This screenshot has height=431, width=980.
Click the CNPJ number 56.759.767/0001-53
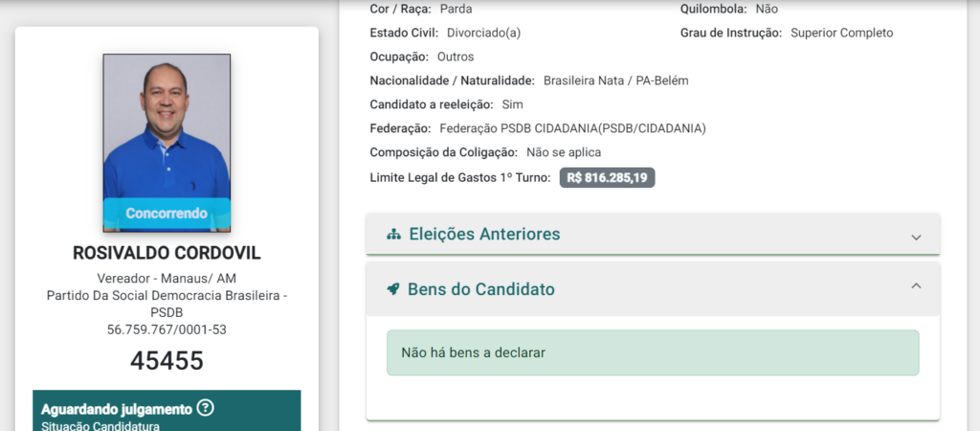coord(167,329)
